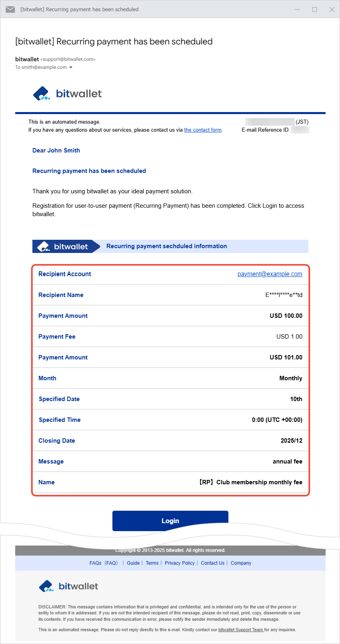This screenshot has height=644, width=340.
Task: Expand recipient details arrow beside smith@example.com
Action: 71,67
